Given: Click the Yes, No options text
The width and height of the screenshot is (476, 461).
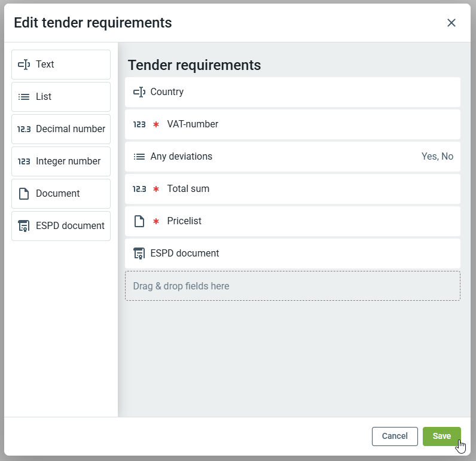Looking at the screenshot, I should tap(437, 157).
